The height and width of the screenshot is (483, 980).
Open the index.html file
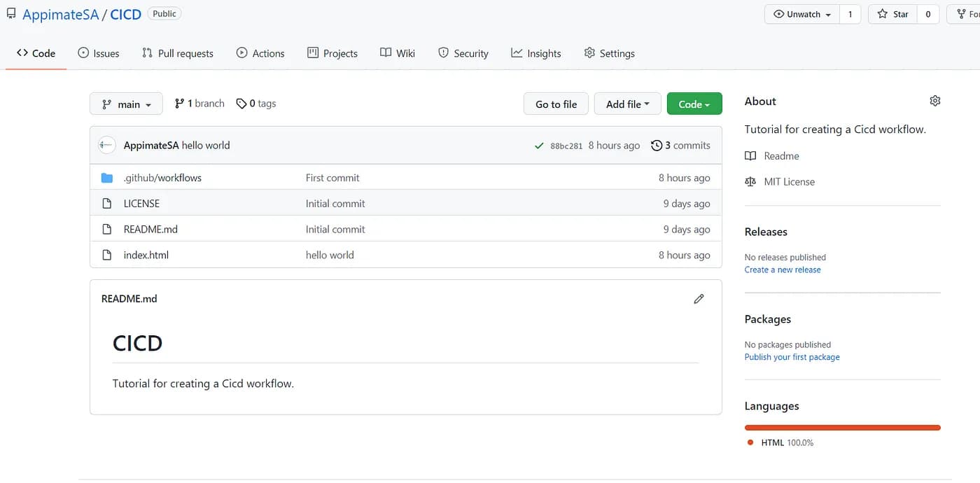click(x=146, y=255)
